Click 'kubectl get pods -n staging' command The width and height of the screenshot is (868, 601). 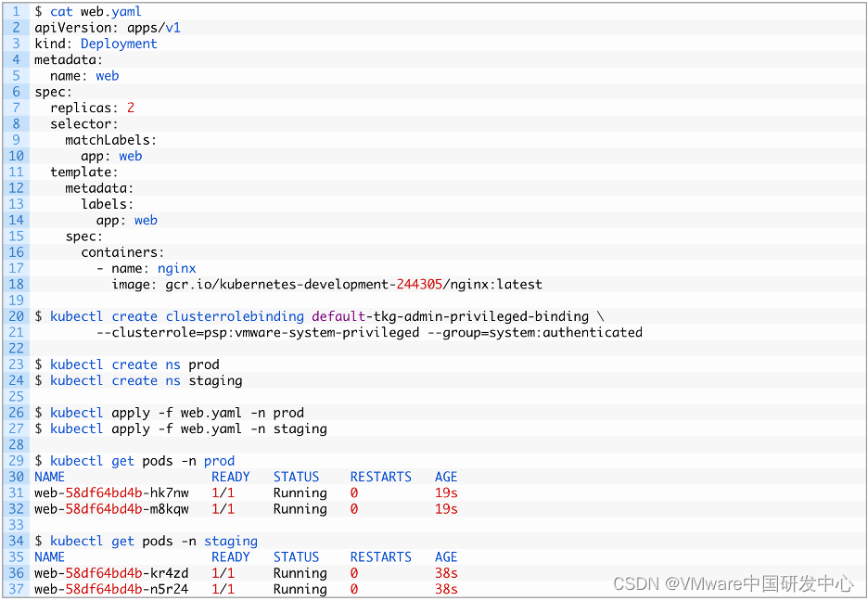[154, 542]
